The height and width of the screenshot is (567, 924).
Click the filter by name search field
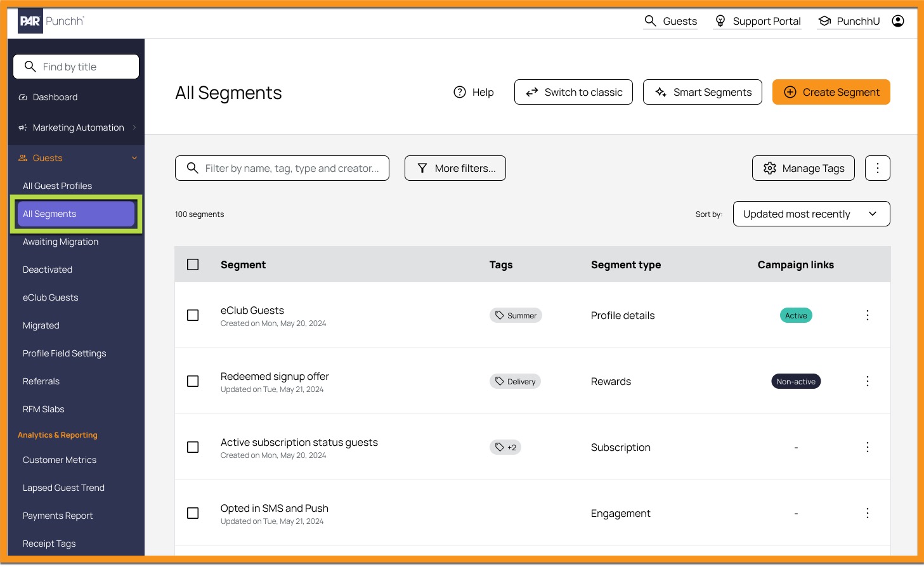pyautogui.click(x=282, y=168)
